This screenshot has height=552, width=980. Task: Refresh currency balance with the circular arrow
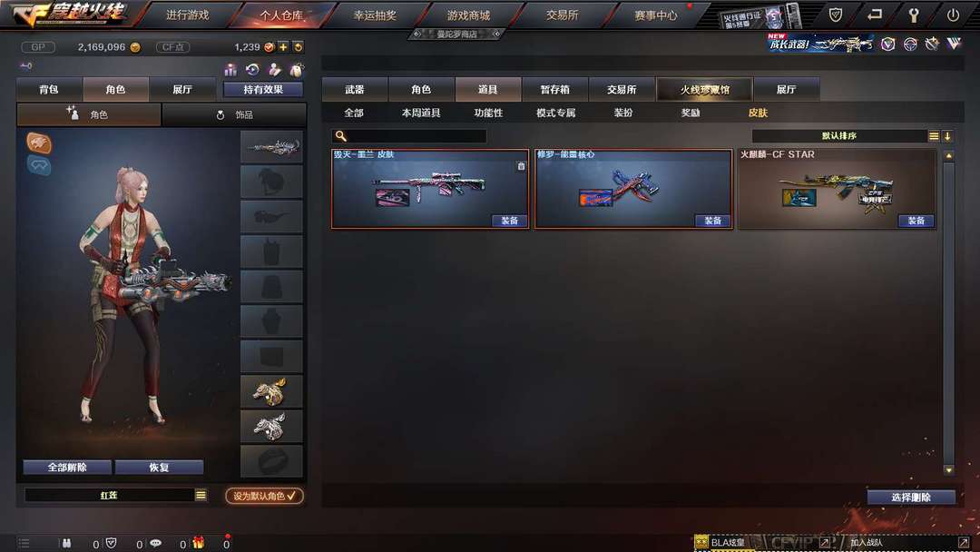(299, 47)
